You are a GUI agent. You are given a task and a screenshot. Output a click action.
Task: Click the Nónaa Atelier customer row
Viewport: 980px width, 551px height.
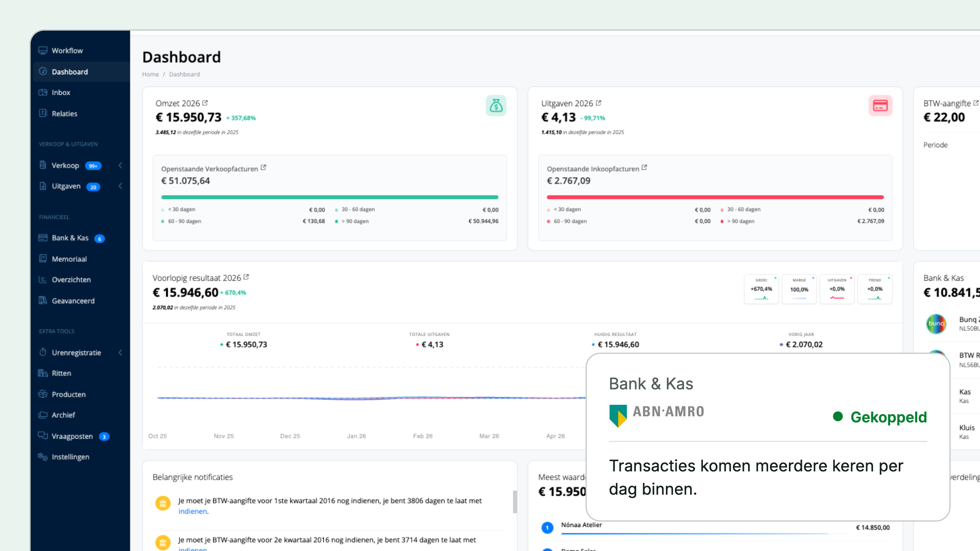coord(715,527)
